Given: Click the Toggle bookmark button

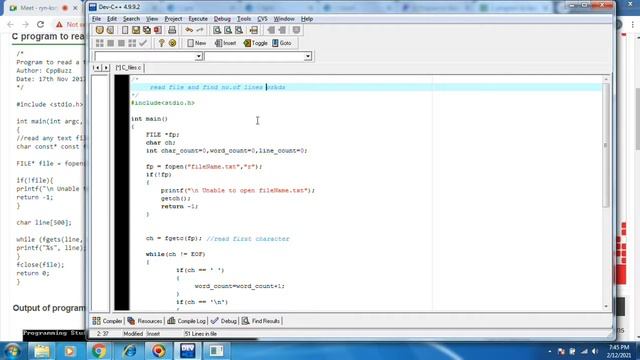Looking at the screenshot, I should tap(256, 43).
